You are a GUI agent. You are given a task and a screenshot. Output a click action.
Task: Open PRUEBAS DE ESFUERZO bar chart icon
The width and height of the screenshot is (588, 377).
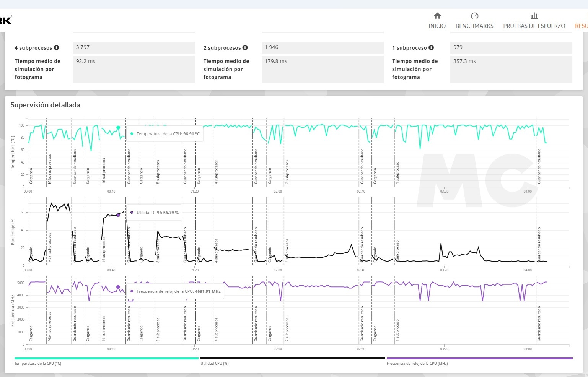pos(534,16)
